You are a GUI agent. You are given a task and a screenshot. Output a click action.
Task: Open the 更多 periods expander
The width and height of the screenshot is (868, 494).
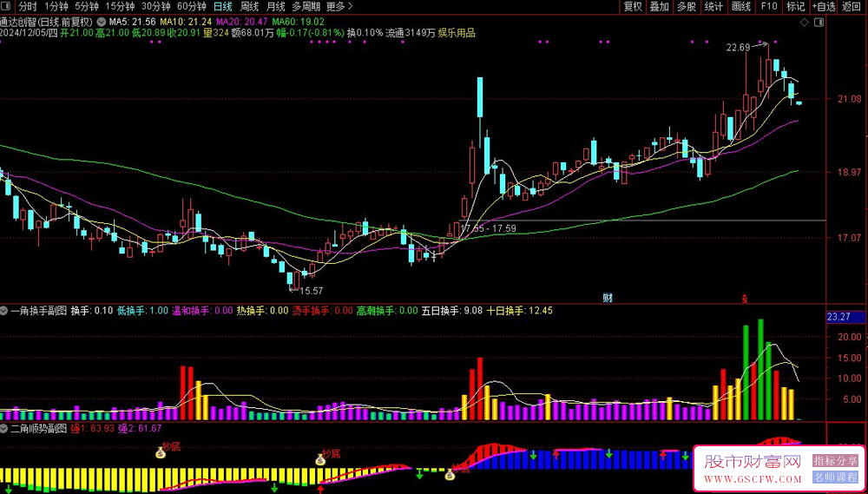coord(339,7)
